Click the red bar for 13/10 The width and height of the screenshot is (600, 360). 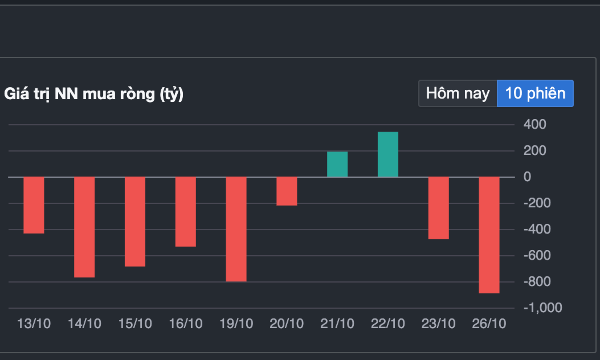click(x=34, y=205)
